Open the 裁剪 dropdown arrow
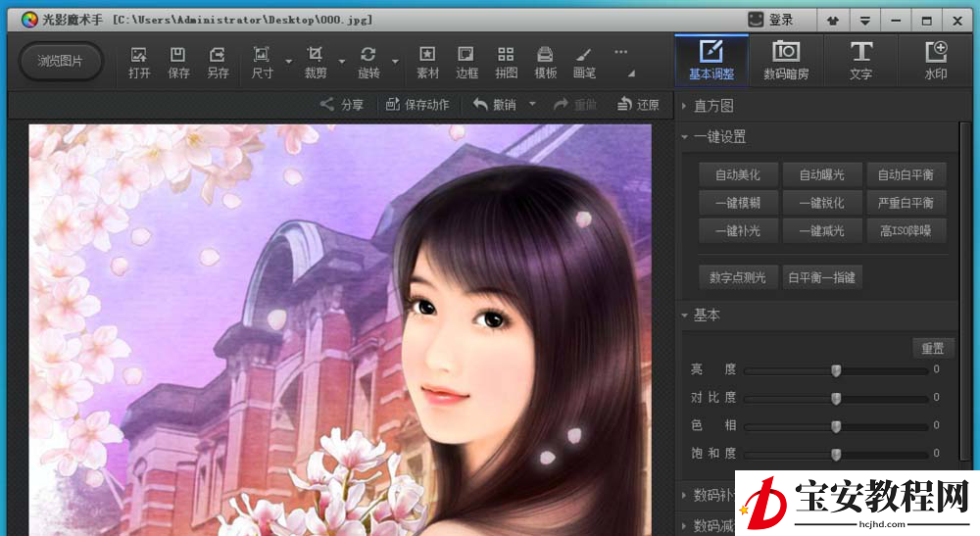 pyautogui.click(x=342, y=61)
